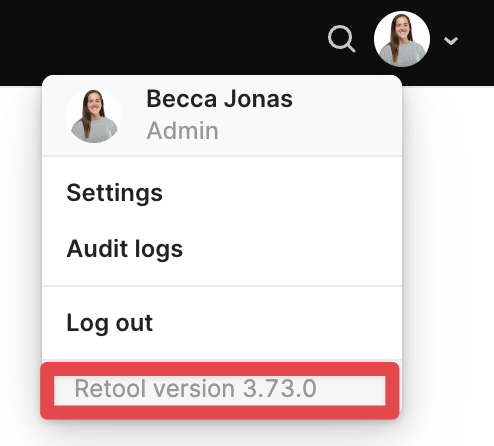Collapse the user menu using the chevron arrow

[451, 41]
